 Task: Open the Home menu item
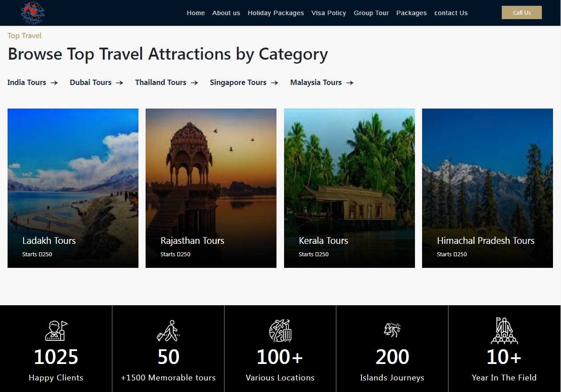pyautogui.click(x=195, y=13)
